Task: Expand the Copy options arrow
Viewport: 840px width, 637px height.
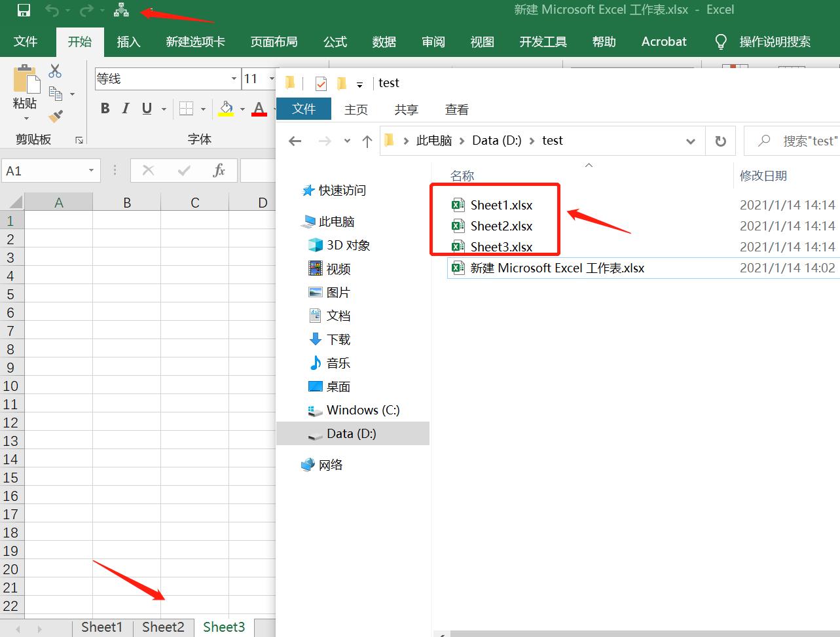Action: (x=72, y=94)
